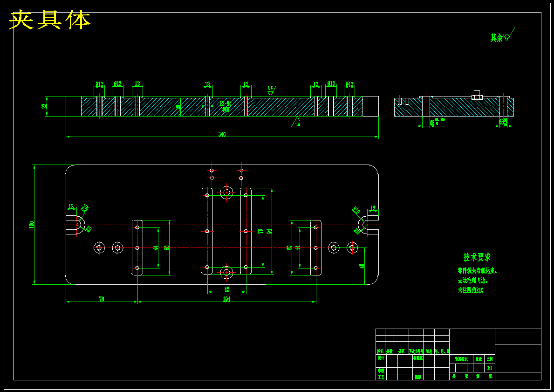Select the 340 overall length dimension
Image resolution: width=554 pixels, height=392 pixels.
[222, 134]
